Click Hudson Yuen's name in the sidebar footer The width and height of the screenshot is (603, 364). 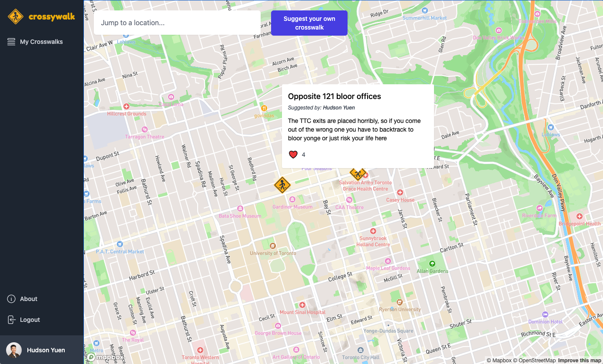tap(46, 350)
